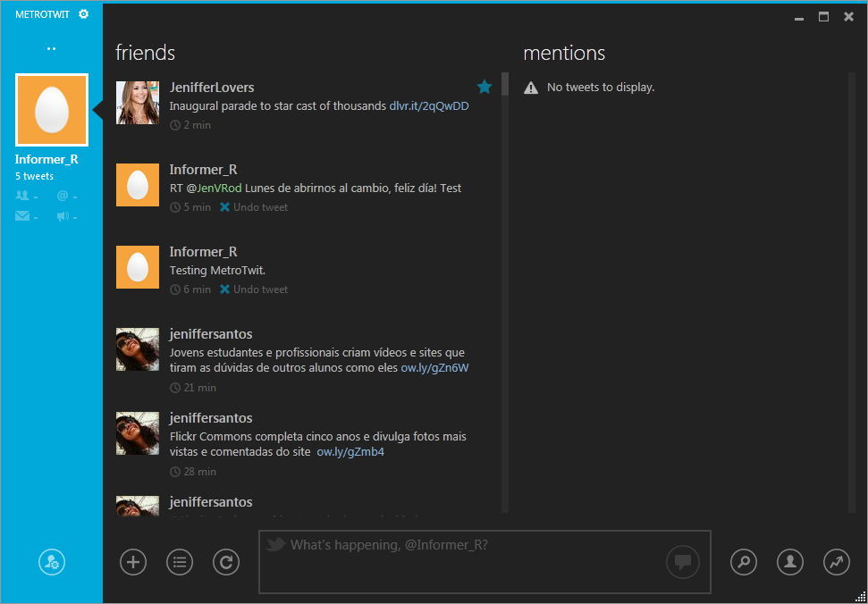Click the megaphone shouts icon in sidebar
The height and width of the screenshot is (604, 868).
63,215
